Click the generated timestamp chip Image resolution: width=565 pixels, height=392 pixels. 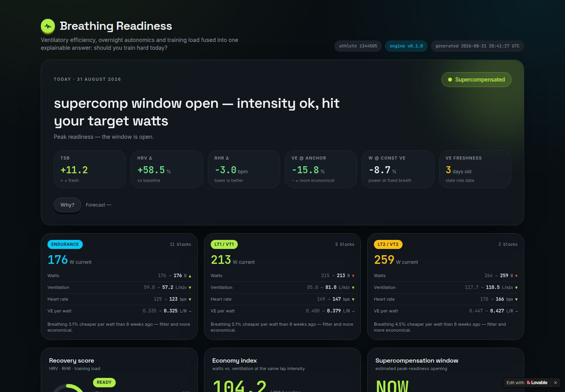[477, 46]
